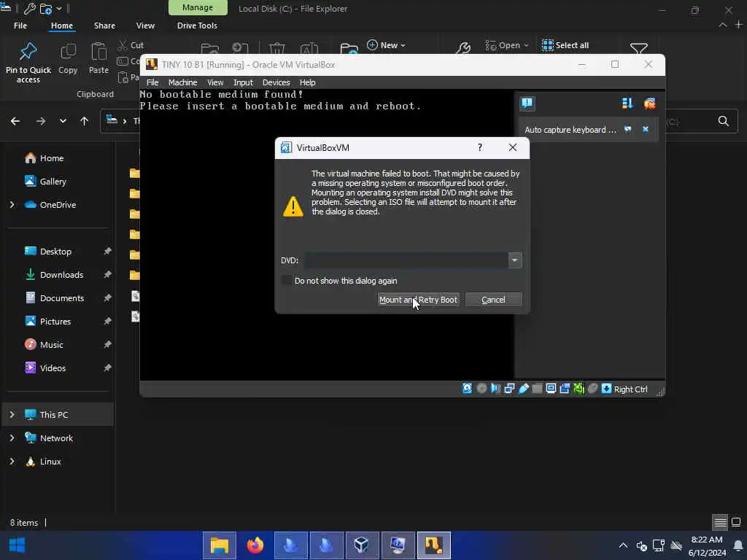Viewport: 747px width, 560px height.
Task: Click Mount and Retry Boot button
Action: [x=418, y=300]
